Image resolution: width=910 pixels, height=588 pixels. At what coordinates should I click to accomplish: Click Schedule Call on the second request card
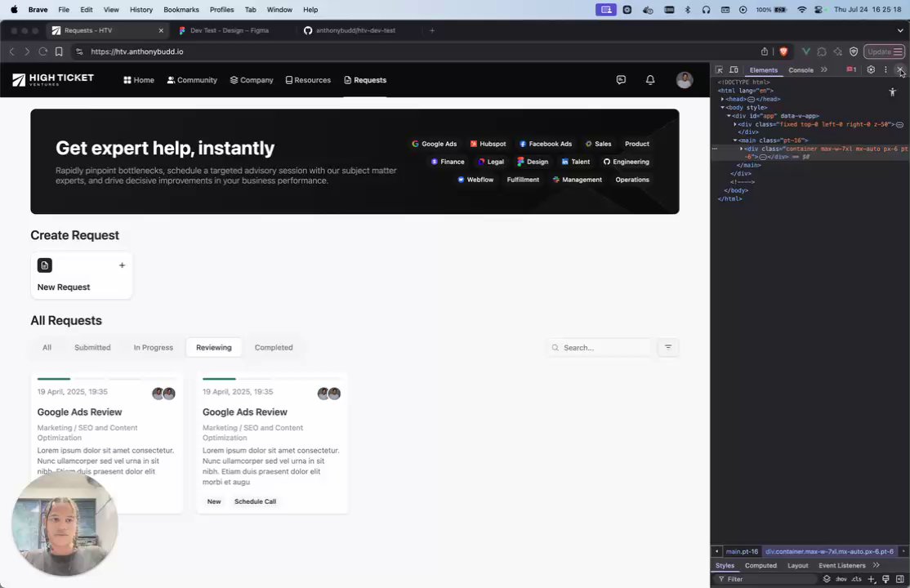pyautogui.click(x=256, y=501)
